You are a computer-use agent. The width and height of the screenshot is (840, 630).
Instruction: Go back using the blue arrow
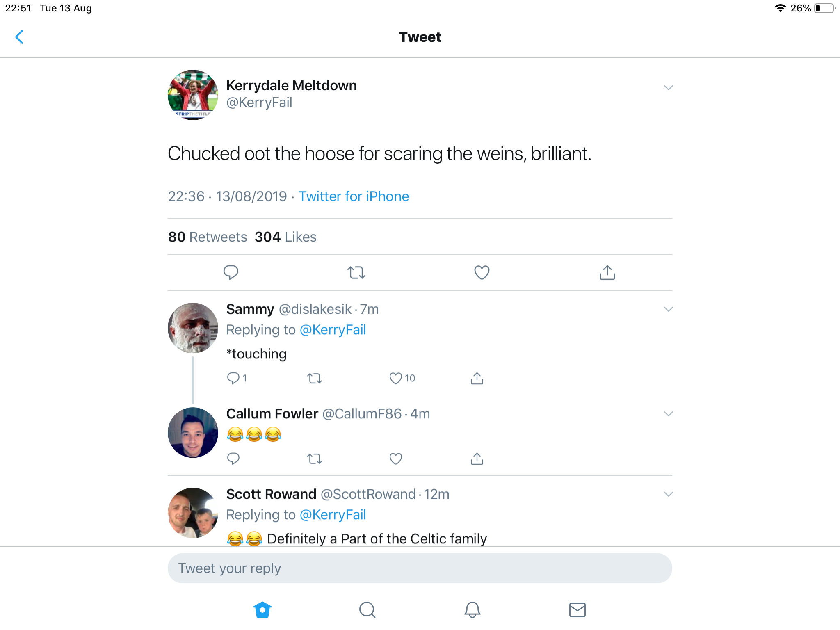click(x=19, y=37)
